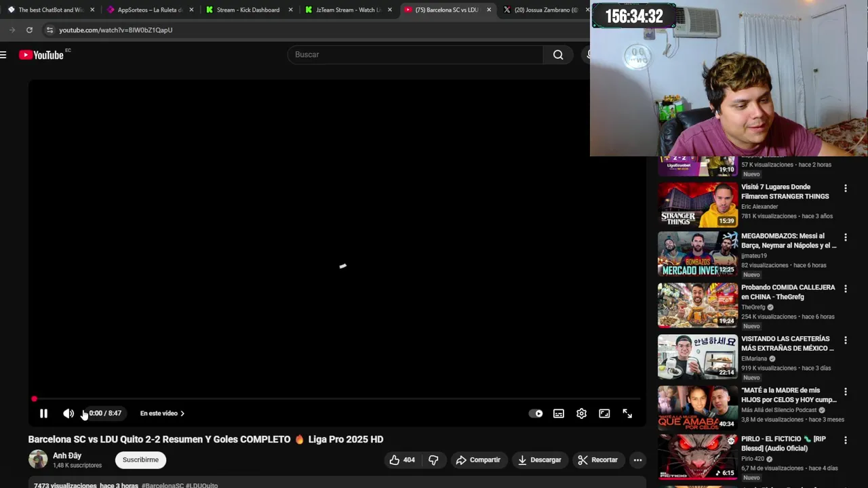This screenshot has height=488, width=868.
Task: Open player settings gear icon
Action: pyautogui.click(x=582, y=413)
